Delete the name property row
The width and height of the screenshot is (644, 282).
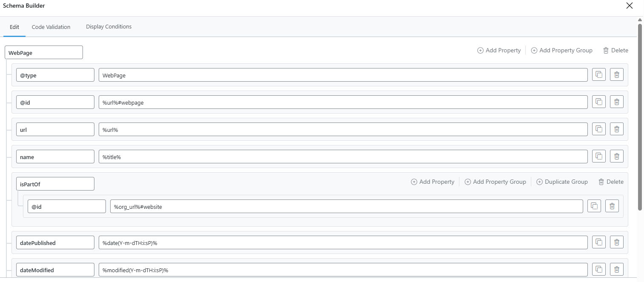point(617,156)
